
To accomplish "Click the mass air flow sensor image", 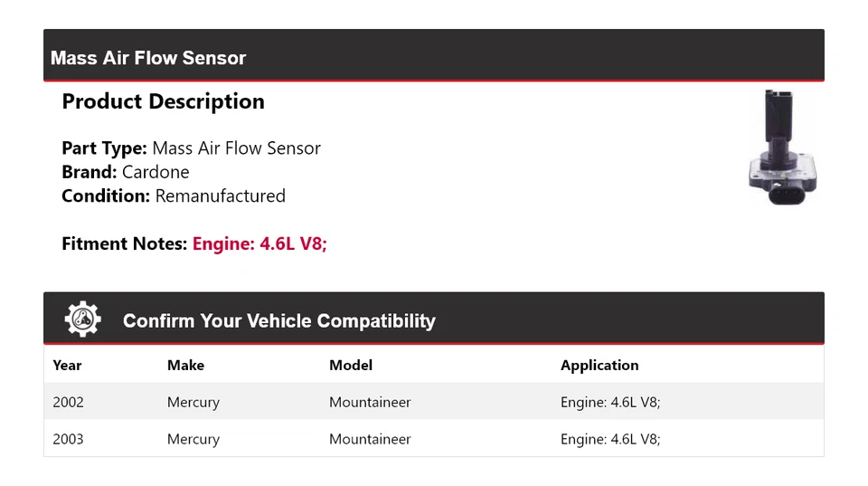I will click(782, 147).
